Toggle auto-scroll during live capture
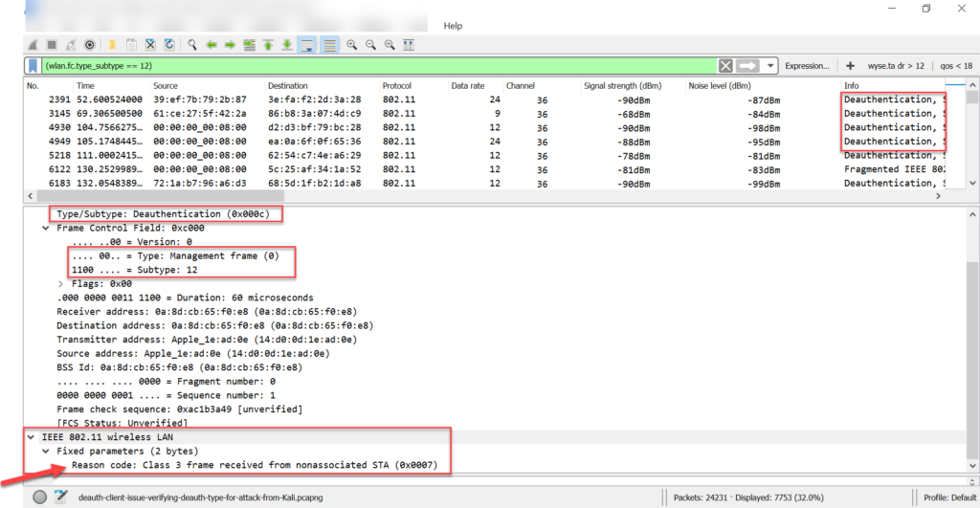Screen dimensions: 980x508 click(x=307, y=45)
